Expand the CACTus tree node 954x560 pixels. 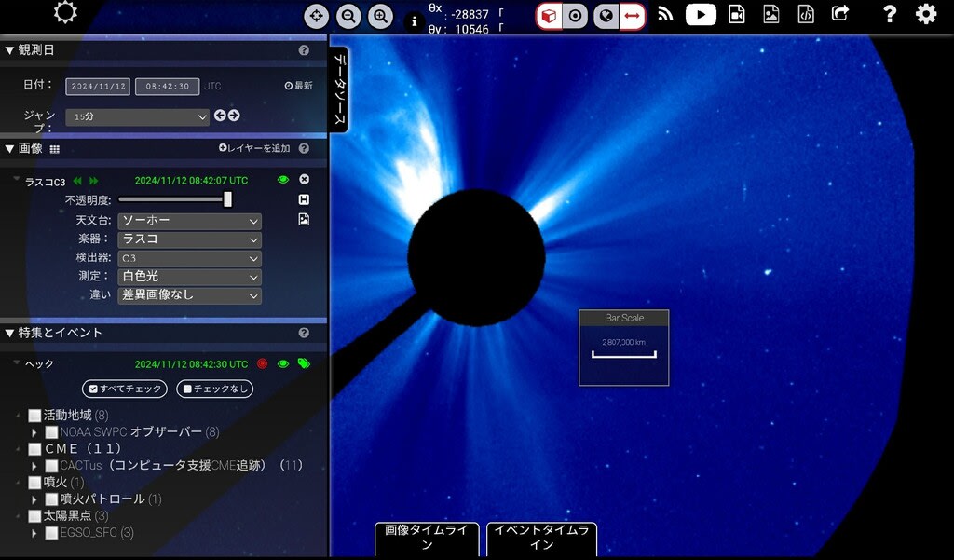pyautogui.click(x=34, y=466)
